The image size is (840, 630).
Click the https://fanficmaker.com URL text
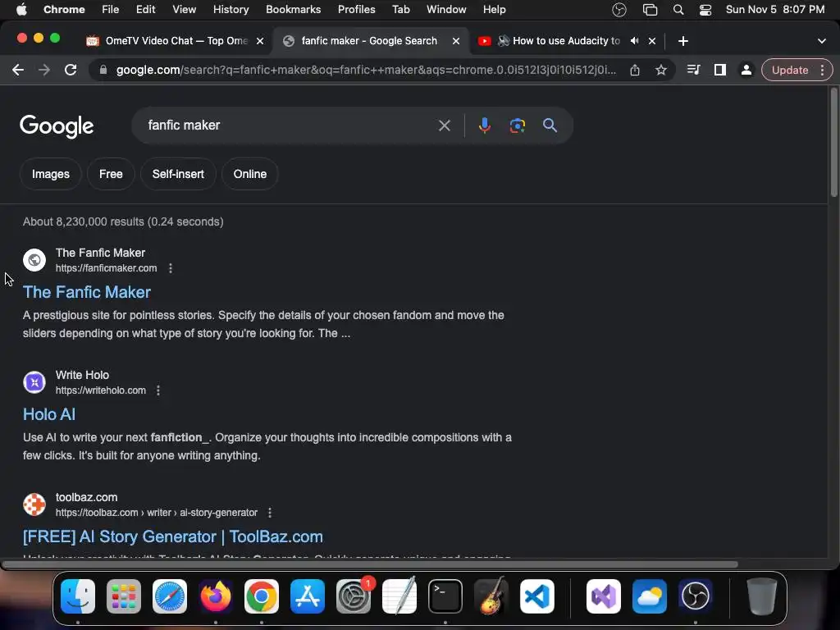pyautogui.click(x=106, y=268)
